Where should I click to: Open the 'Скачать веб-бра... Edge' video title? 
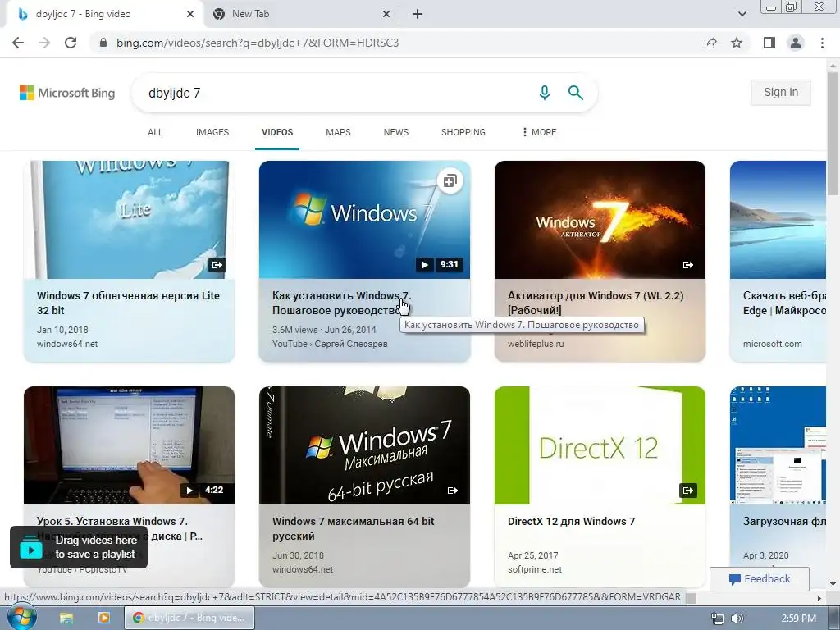(x=784, y=303)
